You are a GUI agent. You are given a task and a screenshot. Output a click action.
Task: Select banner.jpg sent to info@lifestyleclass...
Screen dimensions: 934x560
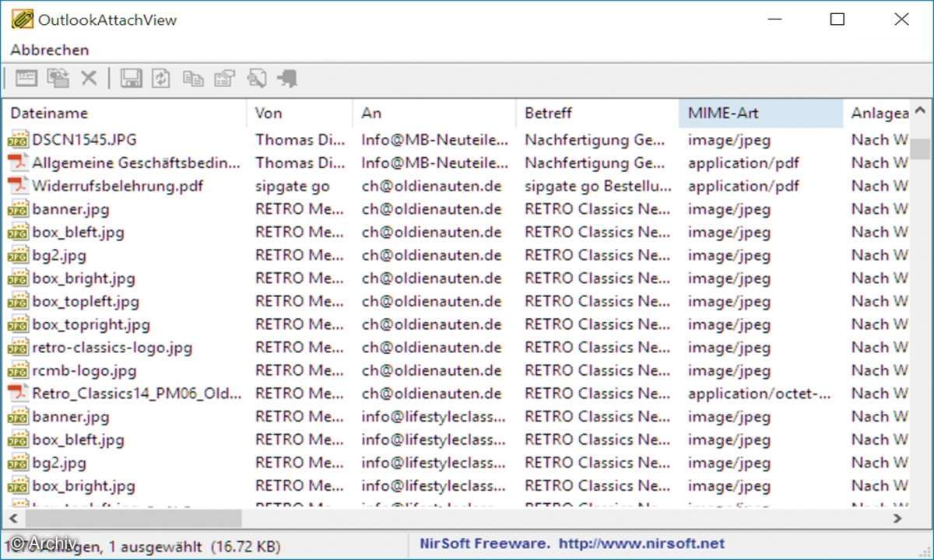click(x=71, y=417)
